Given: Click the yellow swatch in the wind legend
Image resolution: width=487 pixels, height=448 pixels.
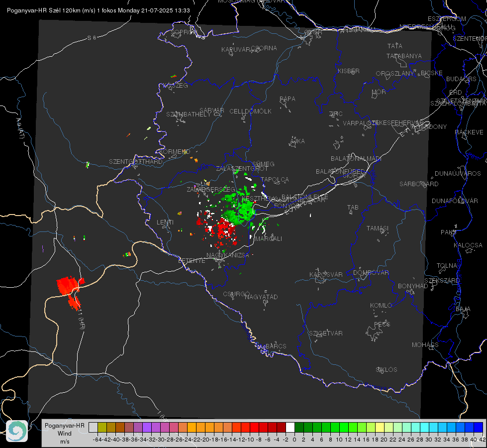Looking at the screenshot, I should [380, 428].
